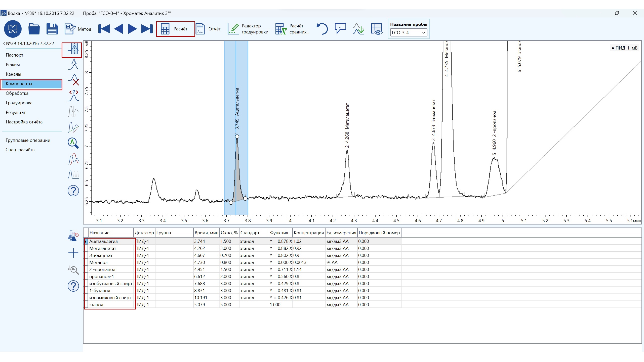The height and width of the screenshot is (362, 644).
Task: Click the add component plus icon
Action: (73, 253)
